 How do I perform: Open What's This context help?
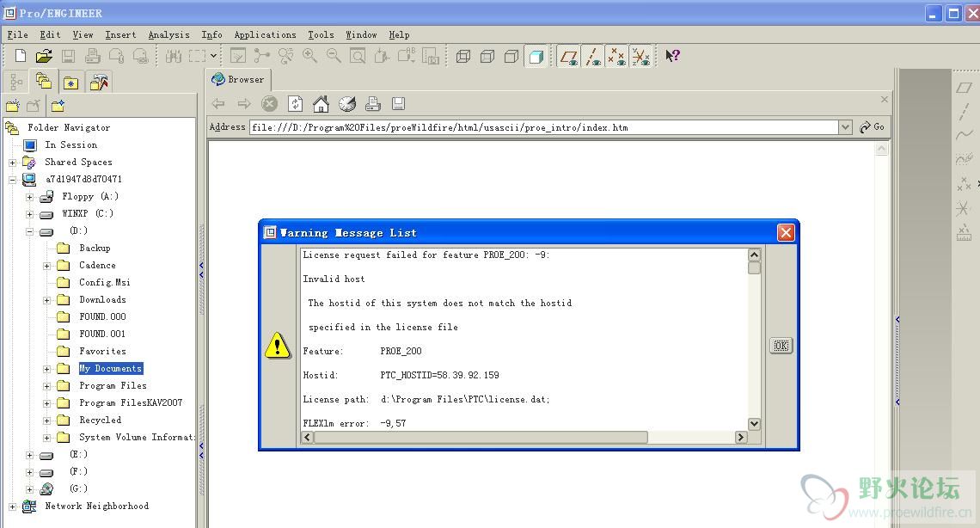point(672,56)
